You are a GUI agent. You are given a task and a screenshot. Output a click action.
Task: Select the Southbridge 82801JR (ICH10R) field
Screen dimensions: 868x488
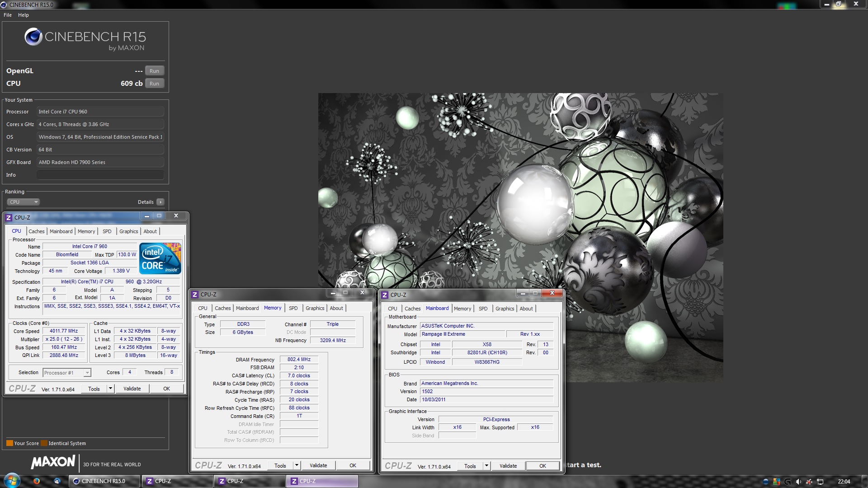pyautogui.click(x=487, y=353)
